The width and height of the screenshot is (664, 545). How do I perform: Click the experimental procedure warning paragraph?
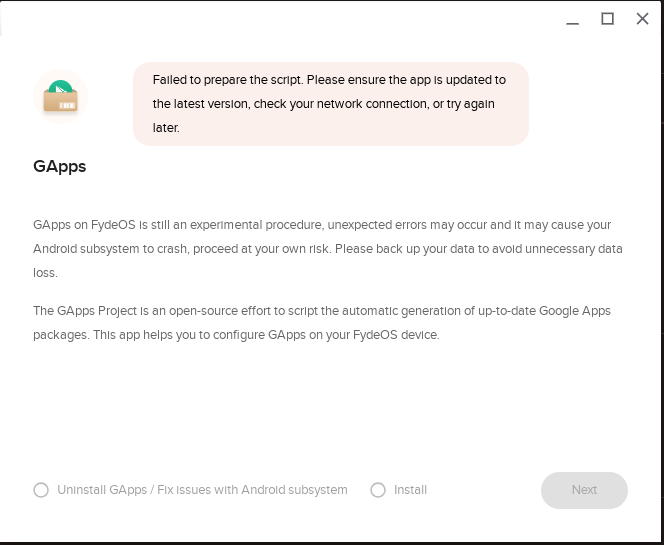pos(328,249)
